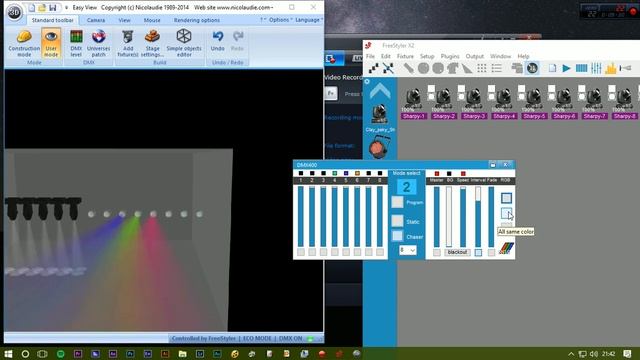640x360 pixels.
Task: Select the Sharpy-7 fixture
Action: point(594,103)
